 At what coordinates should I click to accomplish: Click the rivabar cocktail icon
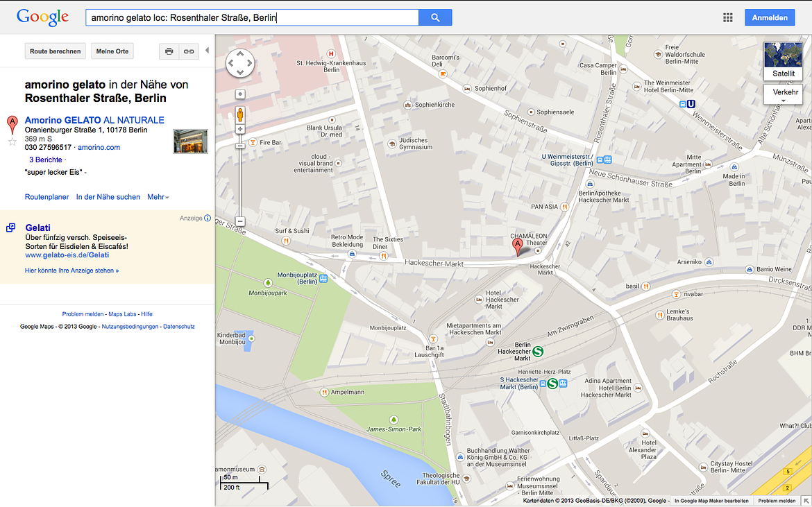pos(676,294)
